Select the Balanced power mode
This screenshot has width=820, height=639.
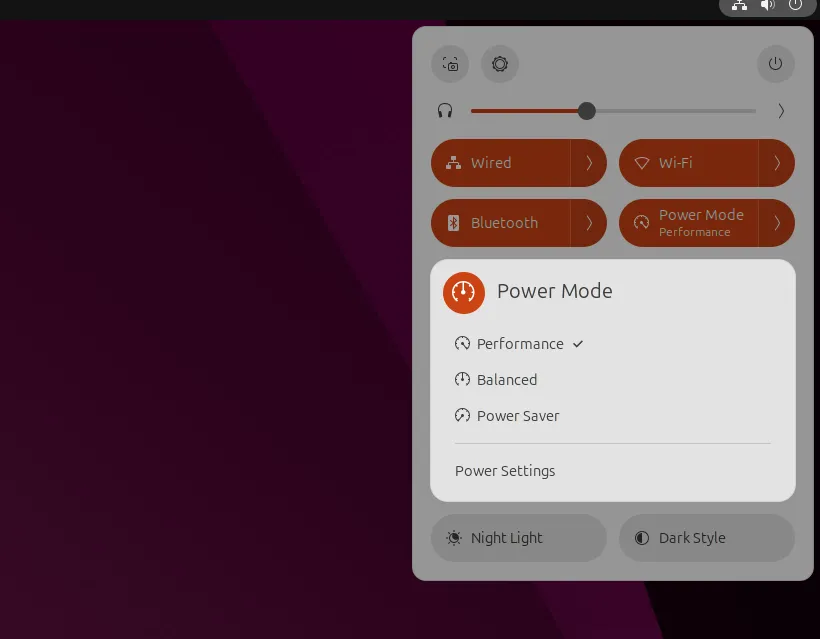(612, 380)
